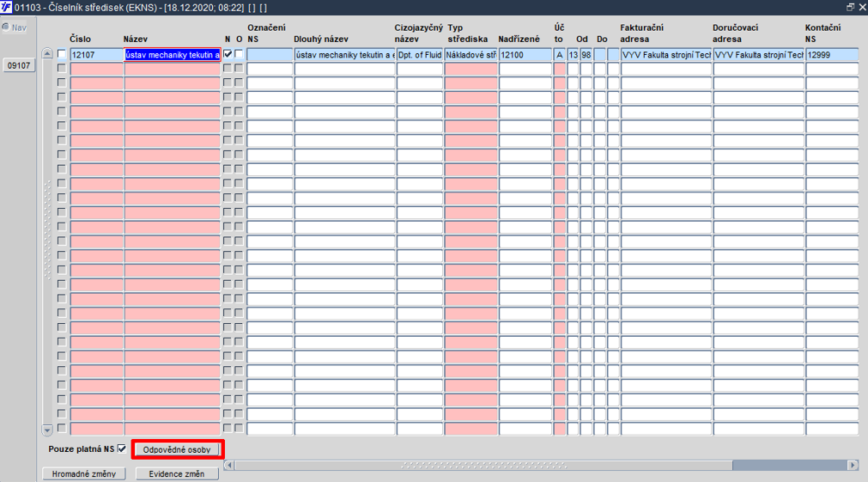868x482 pixels.
Task: Uncheck the N checkbox for row 12107
Action: pos(228,54)
